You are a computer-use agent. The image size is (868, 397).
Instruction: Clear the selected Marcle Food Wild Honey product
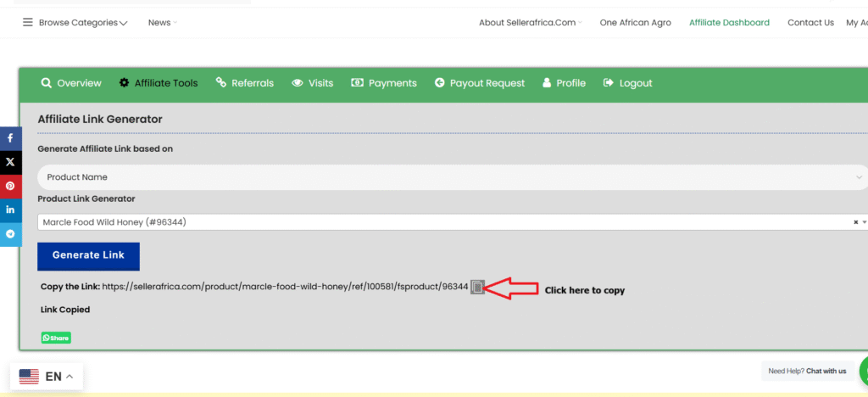pos(855,222)
